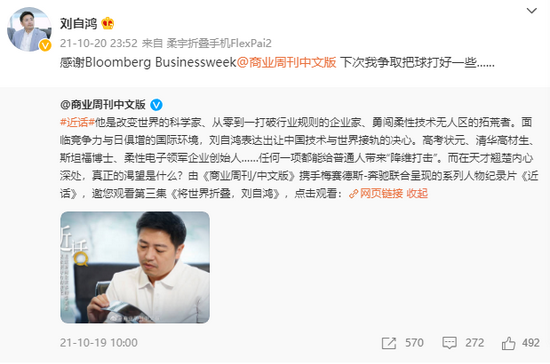The image size is (550, 364).
Task: Open the comments speech bubble icon
Action: pos(449,343)
